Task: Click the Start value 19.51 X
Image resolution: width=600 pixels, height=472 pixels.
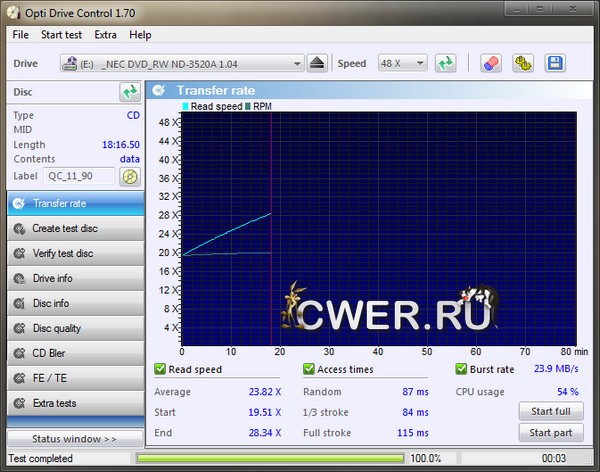Action: point(265,412)
